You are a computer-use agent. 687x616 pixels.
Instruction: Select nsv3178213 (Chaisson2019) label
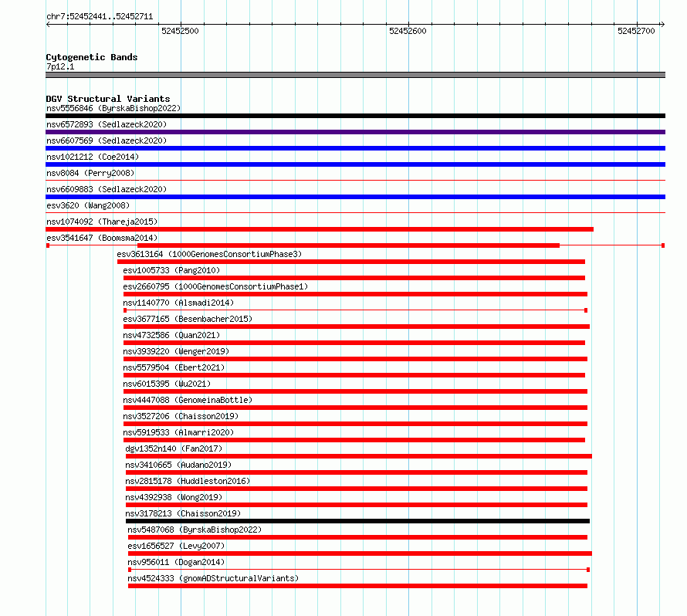point(183,513)
